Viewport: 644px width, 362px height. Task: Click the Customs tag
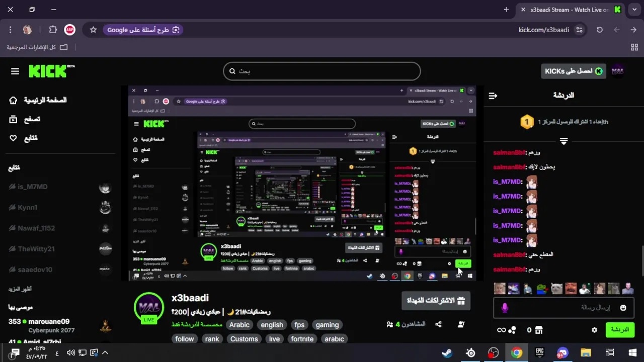click(244, 339)
